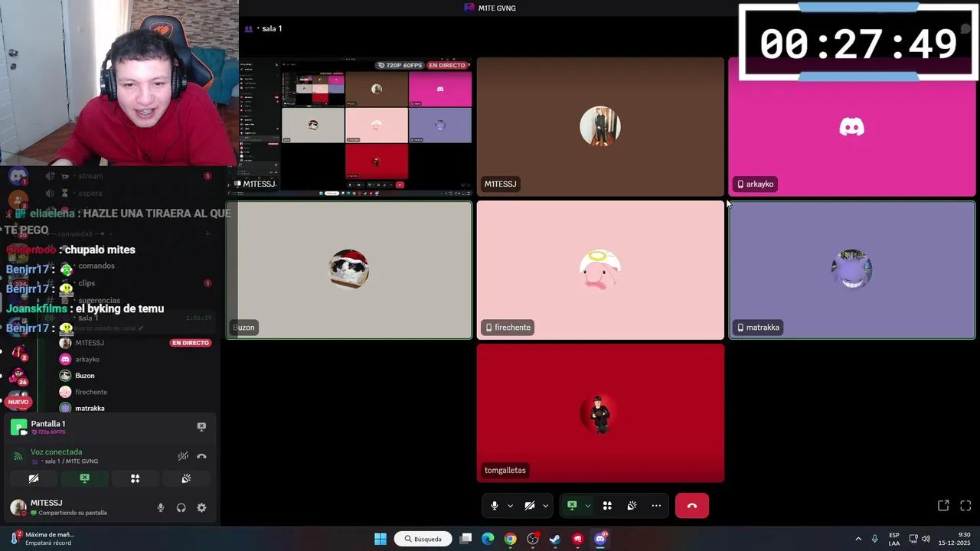Turn on camera in the call control bar
This screenshot has width=980, height=551.
point(530,506)
